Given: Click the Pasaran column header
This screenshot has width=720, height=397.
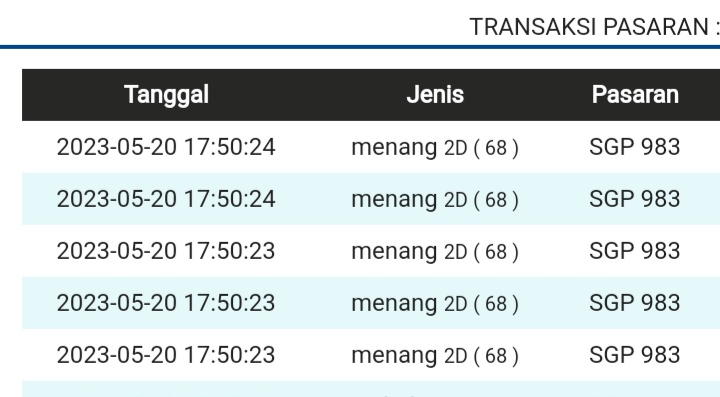Looking at the screenshot, I should click(635, 95).
